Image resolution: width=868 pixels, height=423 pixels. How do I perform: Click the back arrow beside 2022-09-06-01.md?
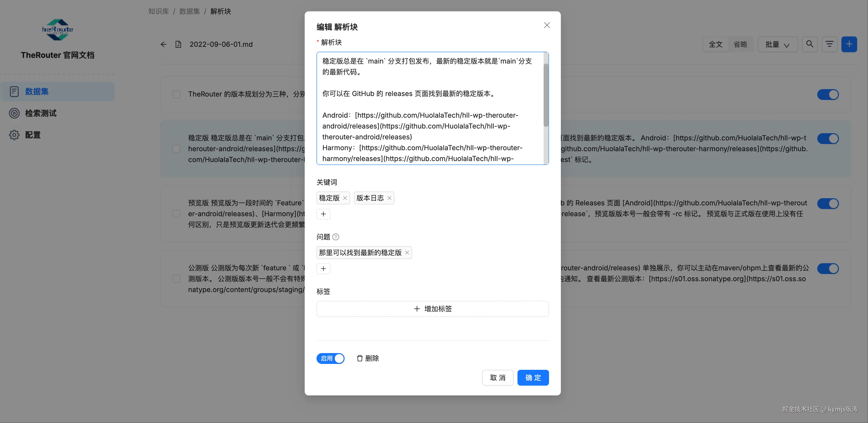pyautogui.click(x=163, y=45)
